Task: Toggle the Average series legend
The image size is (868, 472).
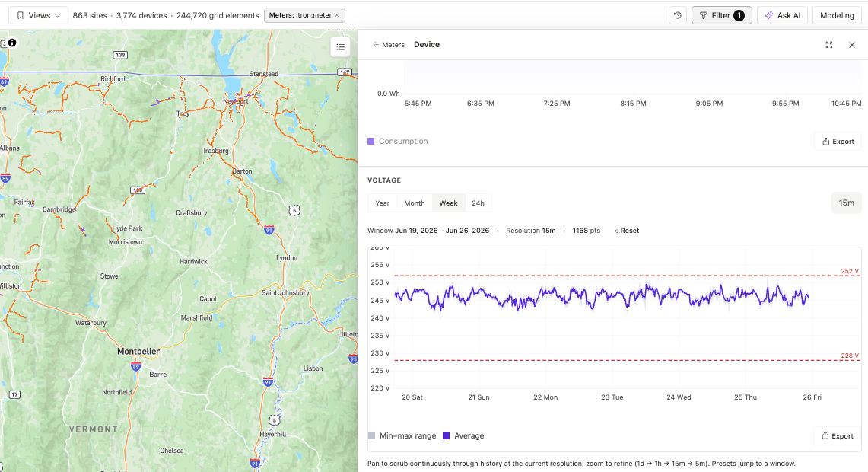Action: (x=463, y=436)
